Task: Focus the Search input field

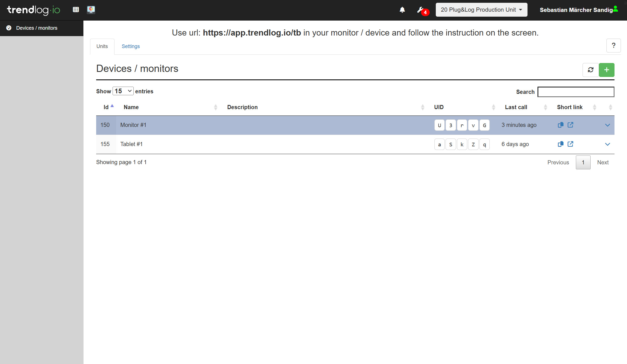Action: pyautogui.click(x=576, y=92)
